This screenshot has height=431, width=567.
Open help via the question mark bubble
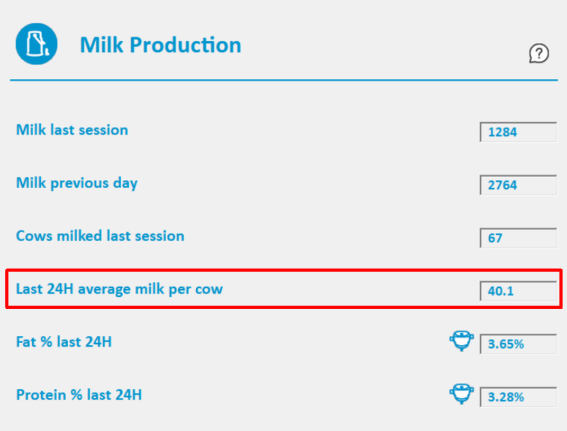[539, 54]
